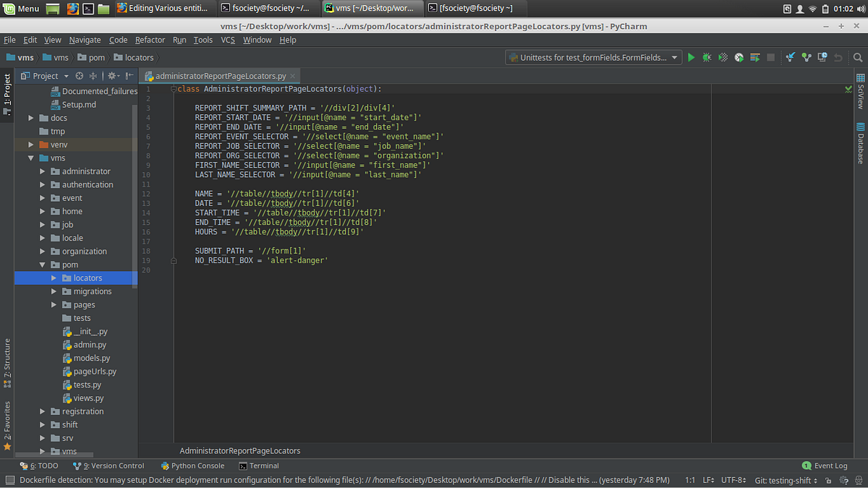Open the Unittests for test_formFields run configuration dropdown
The width and height of the screenshot is (868, 488).
pos(676,57)
